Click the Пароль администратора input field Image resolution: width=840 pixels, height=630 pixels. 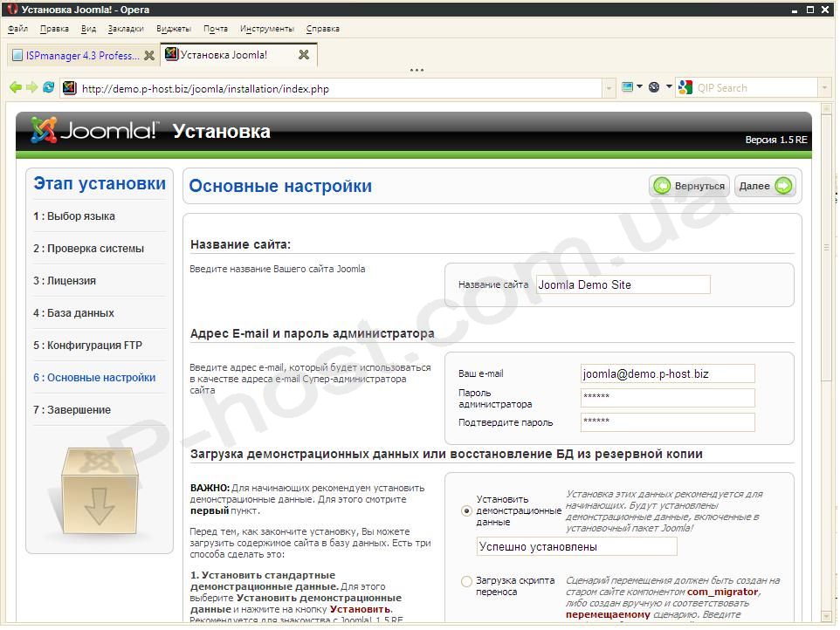coord(667,398)
